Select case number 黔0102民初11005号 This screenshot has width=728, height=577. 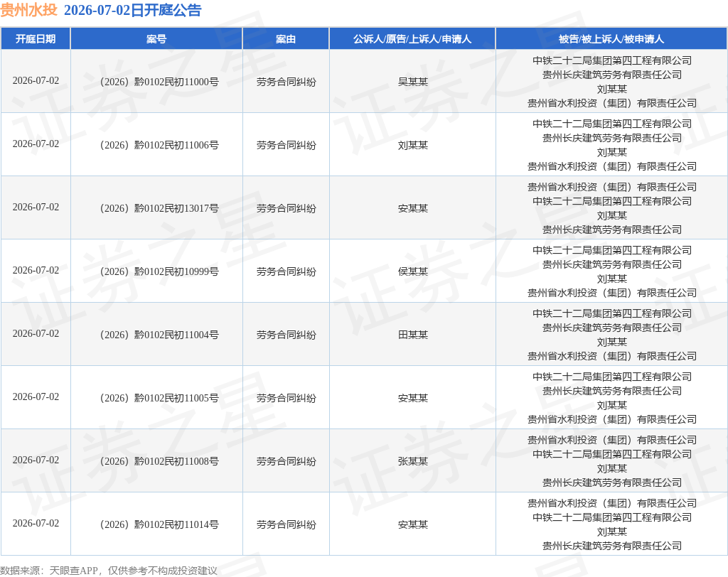click(x=159, y=398)
